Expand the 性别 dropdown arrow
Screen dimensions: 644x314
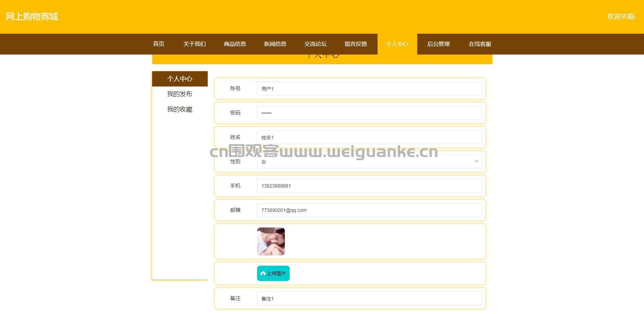tap(476, 162)
